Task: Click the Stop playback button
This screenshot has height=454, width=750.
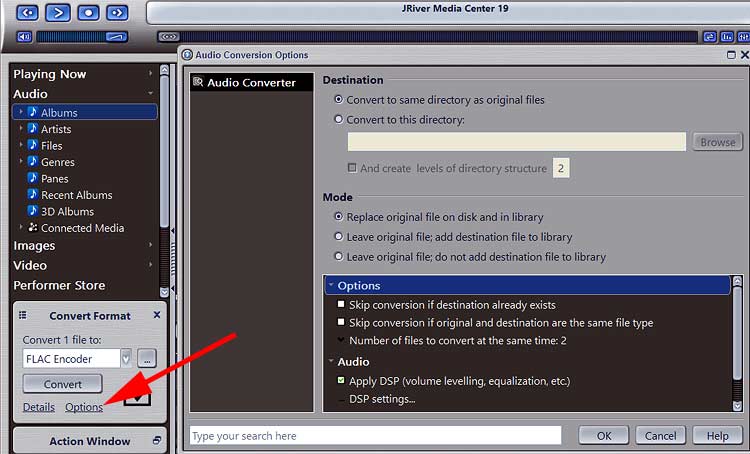Action: click(88, 13)
